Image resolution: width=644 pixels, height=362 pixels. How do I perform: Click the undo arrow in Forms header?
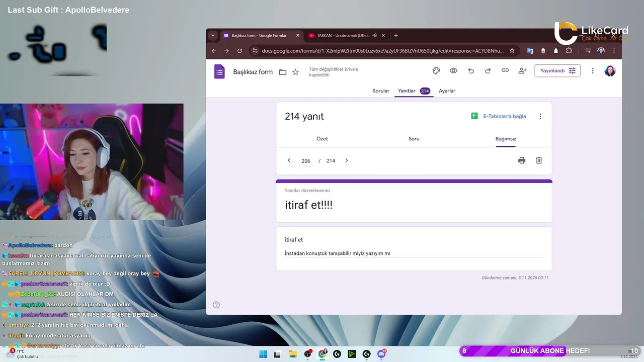471,71
